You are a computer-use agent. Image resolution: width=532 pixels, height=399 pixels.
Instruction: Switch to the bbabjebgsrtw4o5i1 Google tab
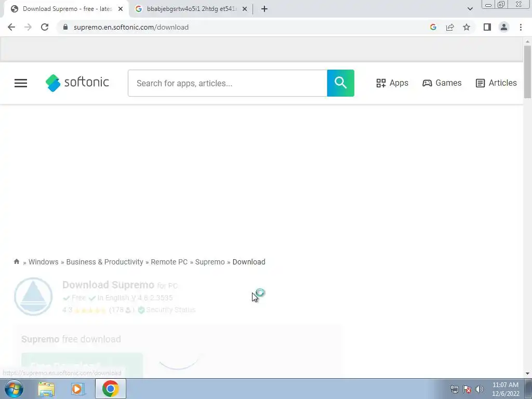(190, 9)
